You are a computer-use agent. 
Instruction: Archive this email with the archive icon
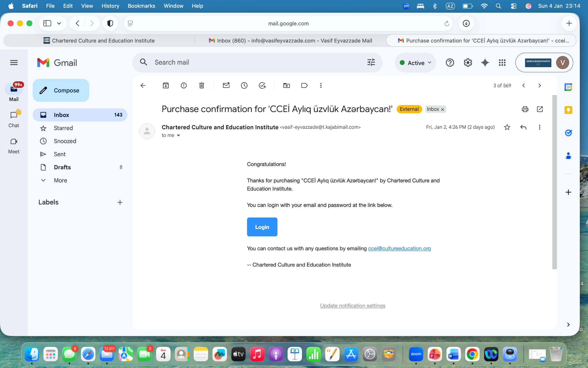tap(166, 85)
